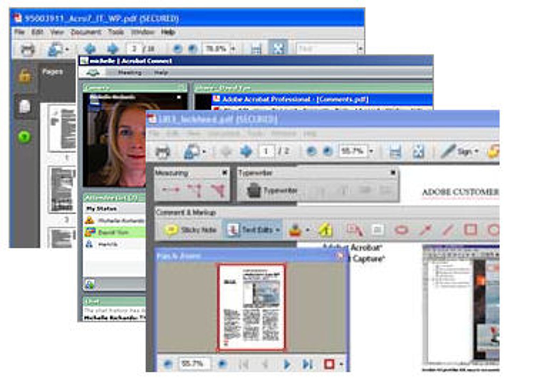This screenshot has height=392, width=538.
Task: Open the Meeting menu in Acrobat Connect
Action: click(x=130, y=73)
